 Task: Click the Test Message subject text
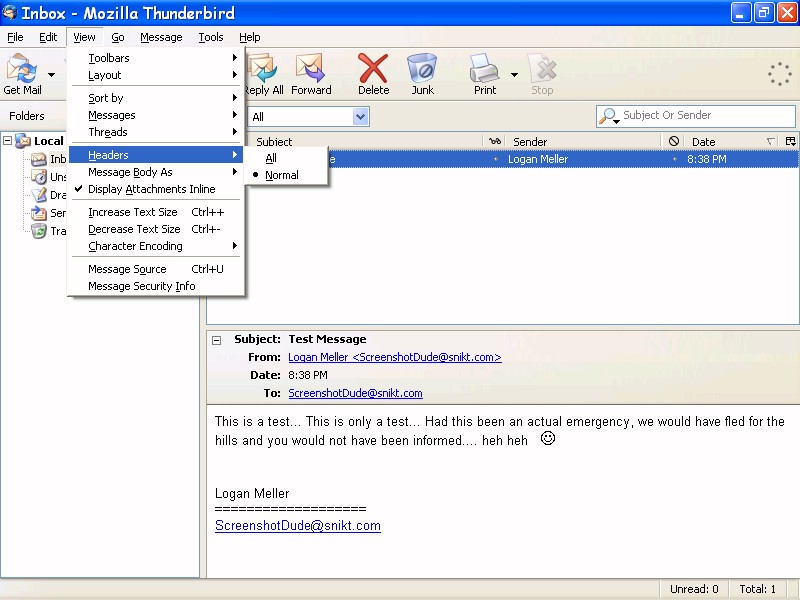click(x=328, y=339)
